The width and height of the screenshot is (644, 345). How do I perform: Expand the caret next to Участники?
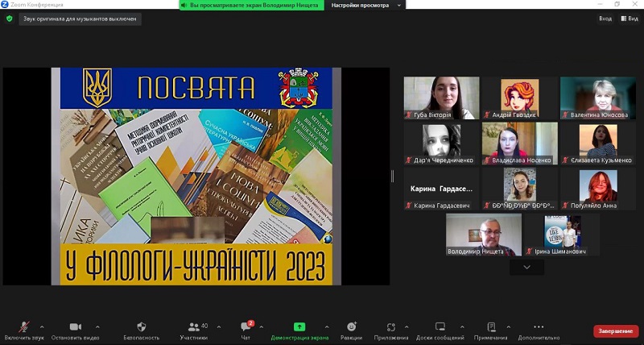coord(219,327)
